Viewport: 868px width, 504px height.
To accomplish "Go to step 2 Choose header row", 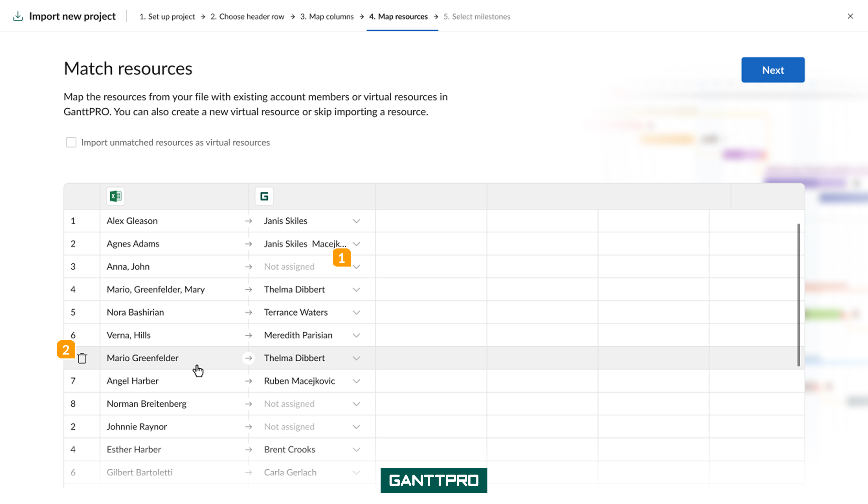I will (247, 16).
